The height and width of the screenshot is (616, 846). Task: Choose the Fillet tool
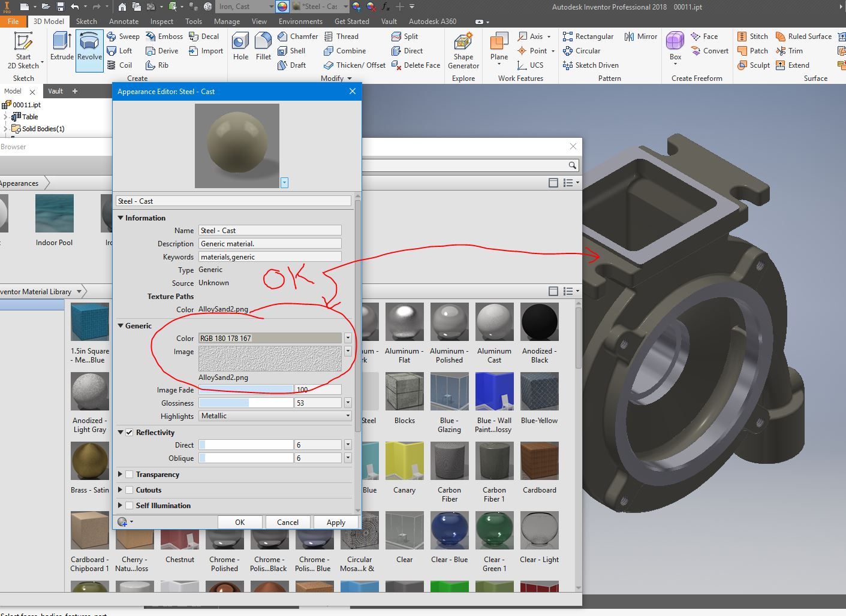[263, 47]
